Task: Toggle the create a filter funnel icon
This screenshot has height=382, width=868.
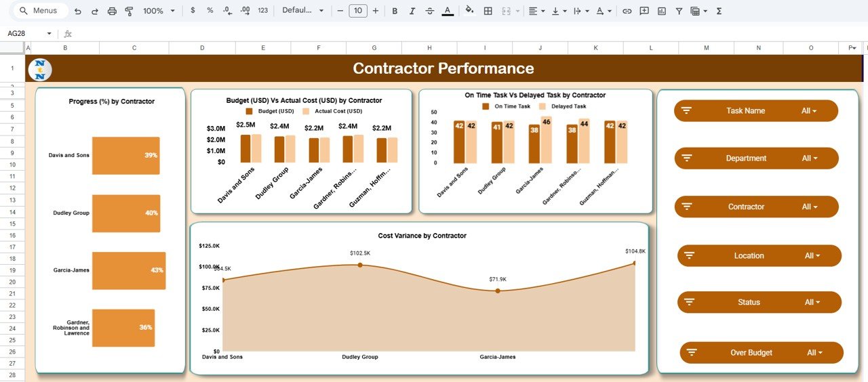Action: (679, 11)
